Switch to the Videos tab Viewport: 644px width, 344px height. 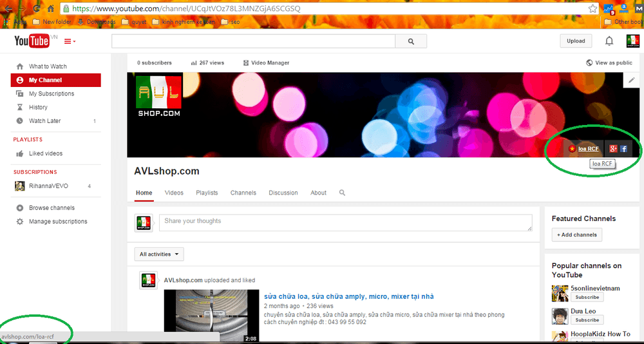click(174, 193)
